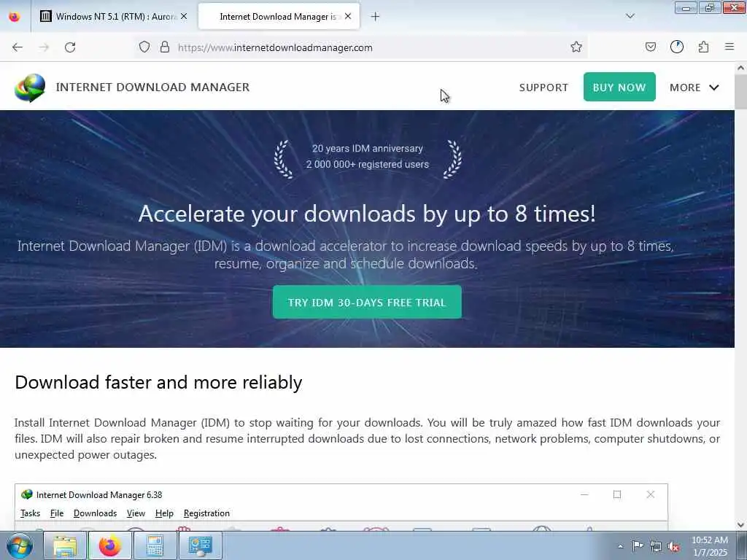Open the Calculator taskbar icon
Screen dimensions: 747x560
coord(155,545)
